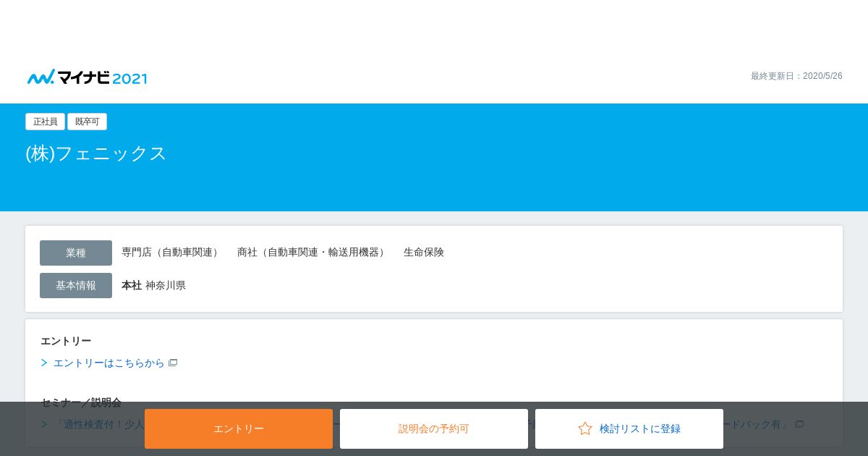Click chevron arrow before エントリーはこちらから
This screenshot has width=868, height=456.
[44, 363]
